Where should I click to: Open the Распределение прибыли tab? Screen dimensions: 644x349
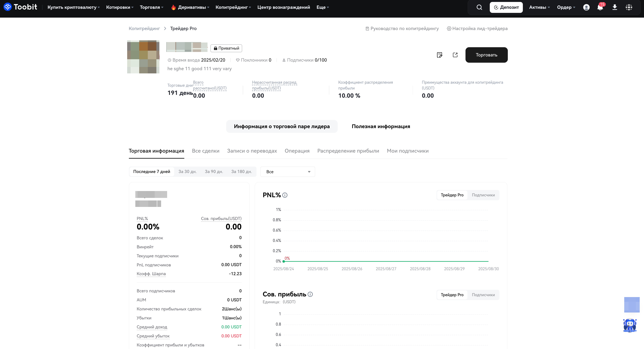coord(348,151)
